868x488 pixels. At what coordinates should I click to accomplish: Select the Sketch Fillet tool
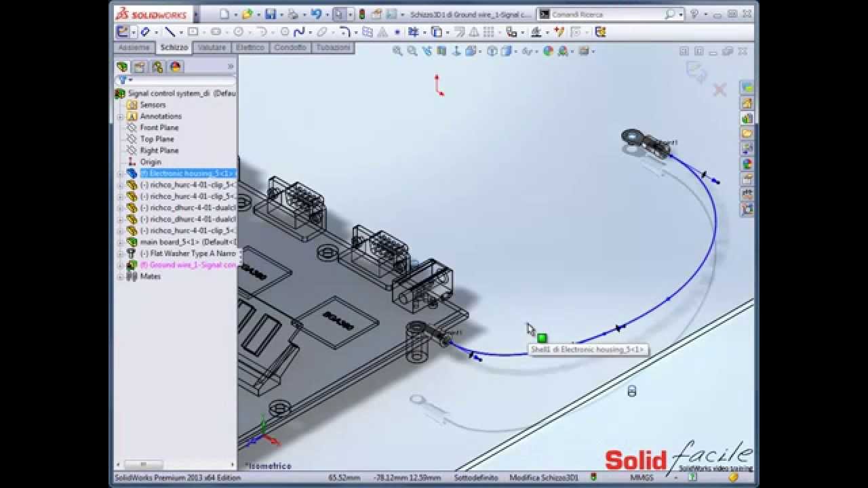pos(344,32)
